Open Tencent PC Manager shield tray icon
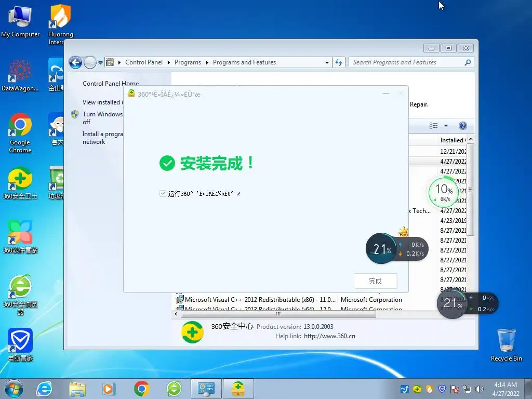The image size is (532, 399). coord(442,389)
